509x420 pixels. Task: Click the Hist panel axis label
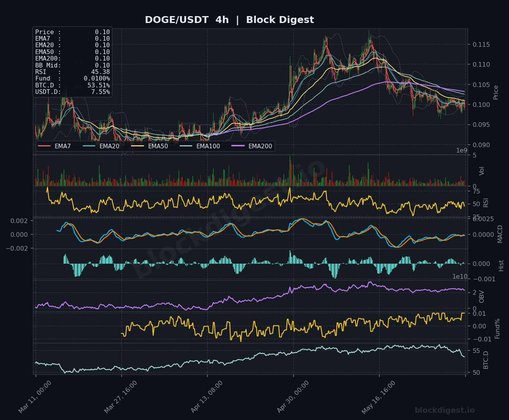pyautogui.click(x=501, y=266)
